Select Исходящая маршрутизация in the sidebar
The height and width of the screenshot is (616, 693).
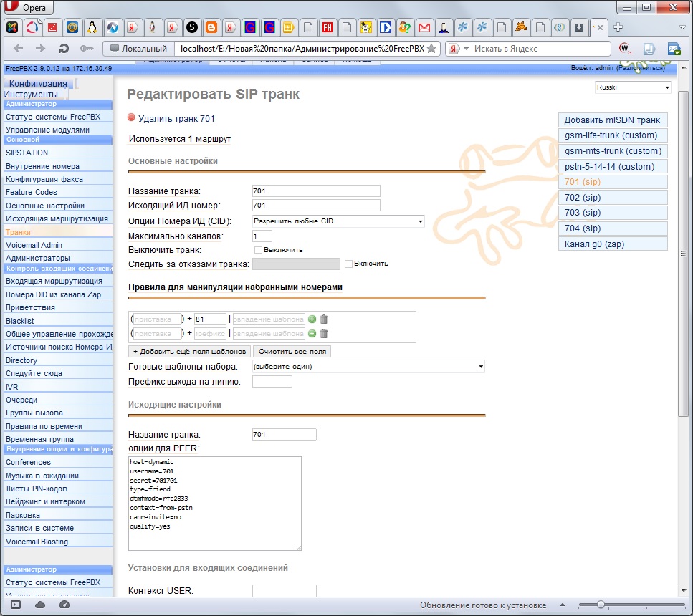[57, 218]
